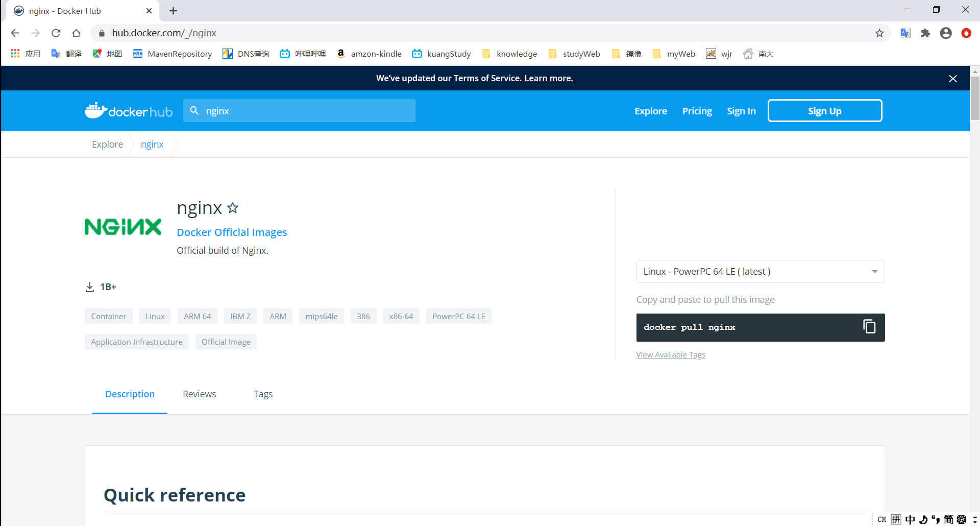Open the Chrome profile avatar icon
Screen dimensions: 980x526
(x=946, y=33)
